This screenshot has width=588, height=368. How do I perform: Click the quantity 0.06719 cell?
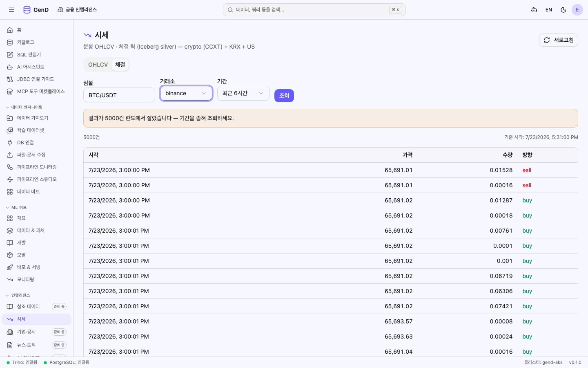501,276
